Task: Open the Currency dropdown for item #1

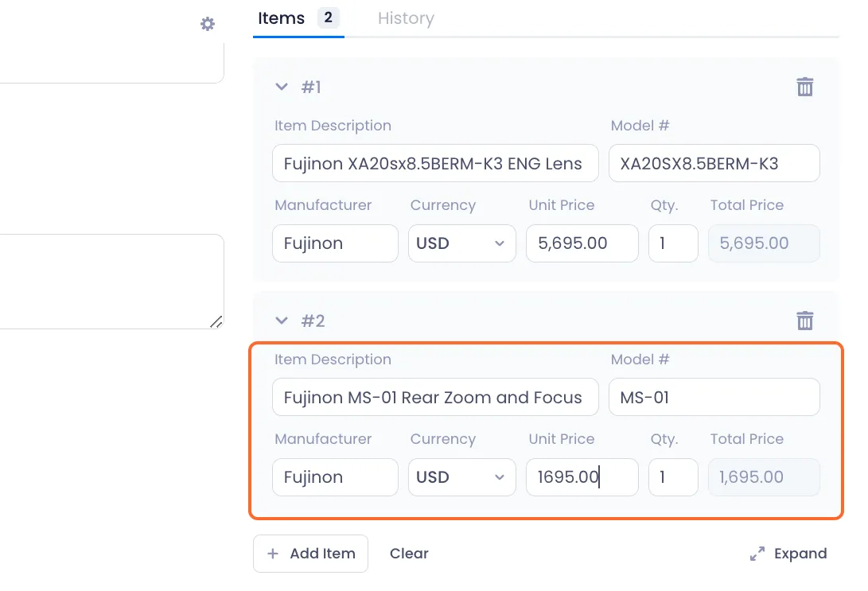Action: point(461,243)
